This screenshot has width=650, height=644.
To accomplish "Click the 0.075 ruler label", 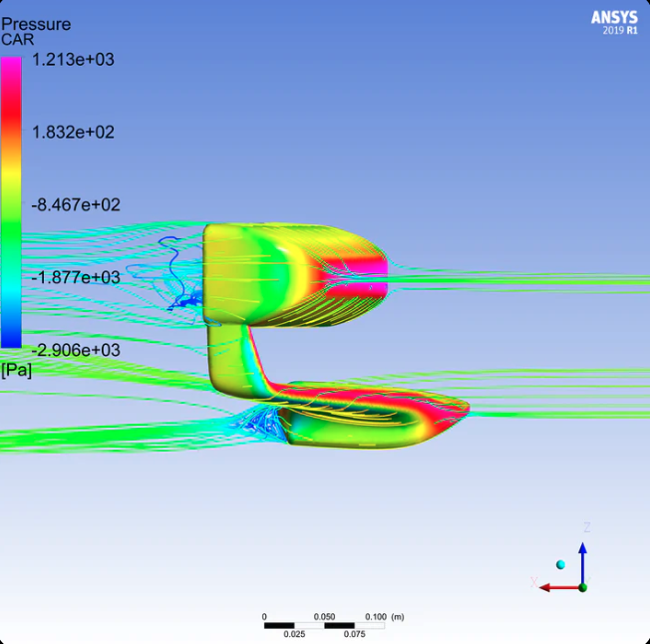I will pyautogui.click(x=355, y=634).
